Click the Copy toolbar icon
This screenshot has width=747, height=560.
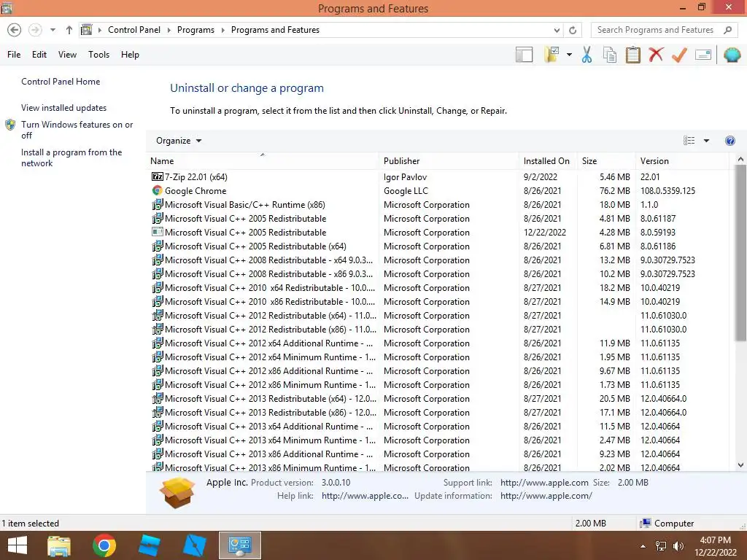610,55
